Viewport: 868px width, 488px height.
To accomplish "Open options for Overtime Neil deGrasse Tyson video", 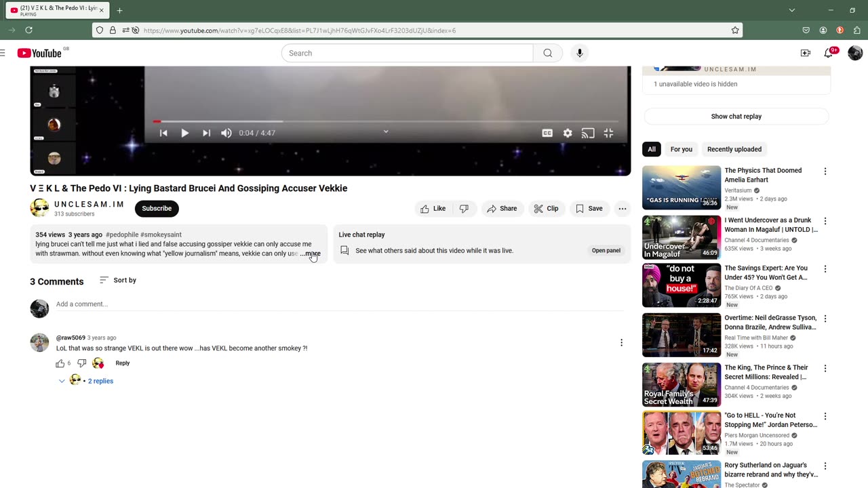I will [825, 319].
